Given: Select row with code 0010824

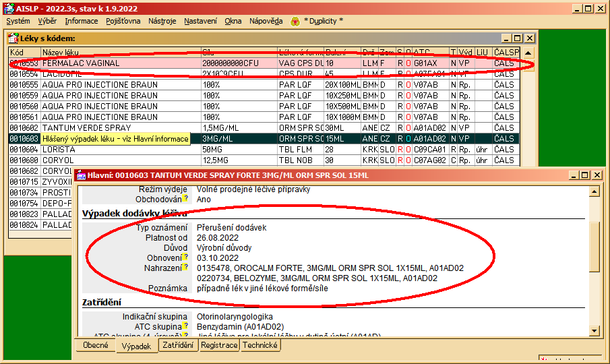Looking at the screenshot, I should pos(40,225).
